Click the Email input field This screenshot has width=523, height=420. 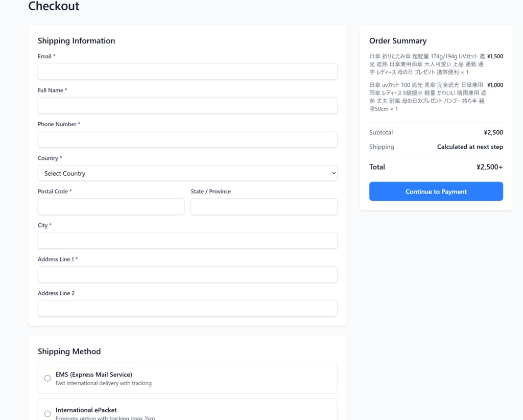click(x=187, y=72)
